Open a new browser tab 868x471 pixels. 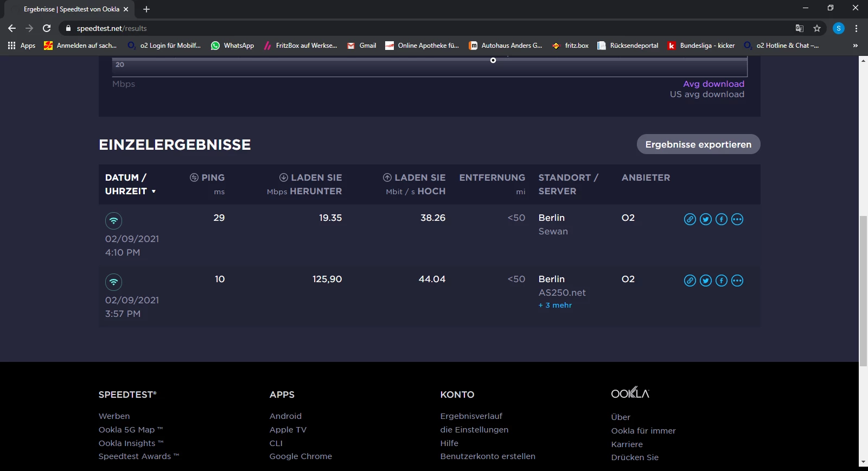point(146,9)
